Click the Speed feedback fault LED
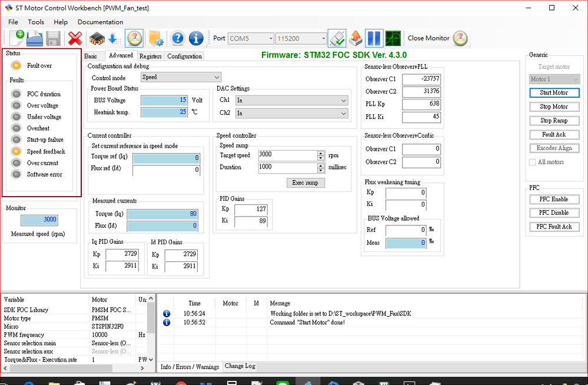The width and height of the screenshot is (588, 385). tap(16, 151)
